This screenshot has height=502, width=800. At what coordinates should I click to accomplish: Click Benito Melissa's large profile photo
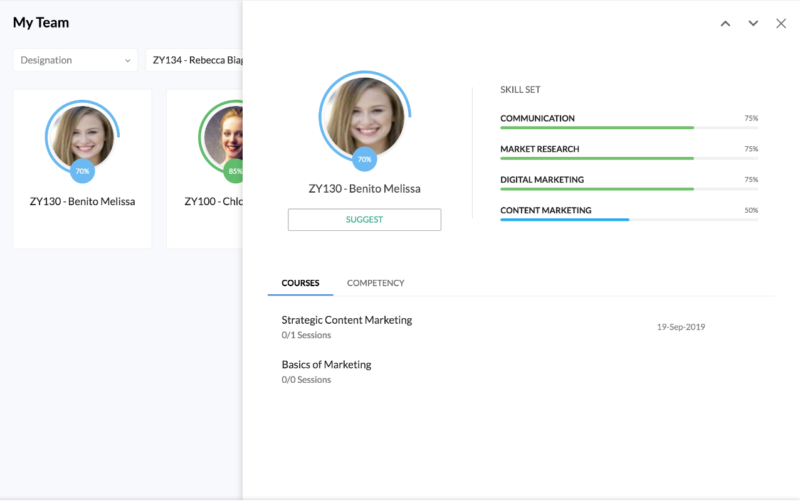pos(364,114)
